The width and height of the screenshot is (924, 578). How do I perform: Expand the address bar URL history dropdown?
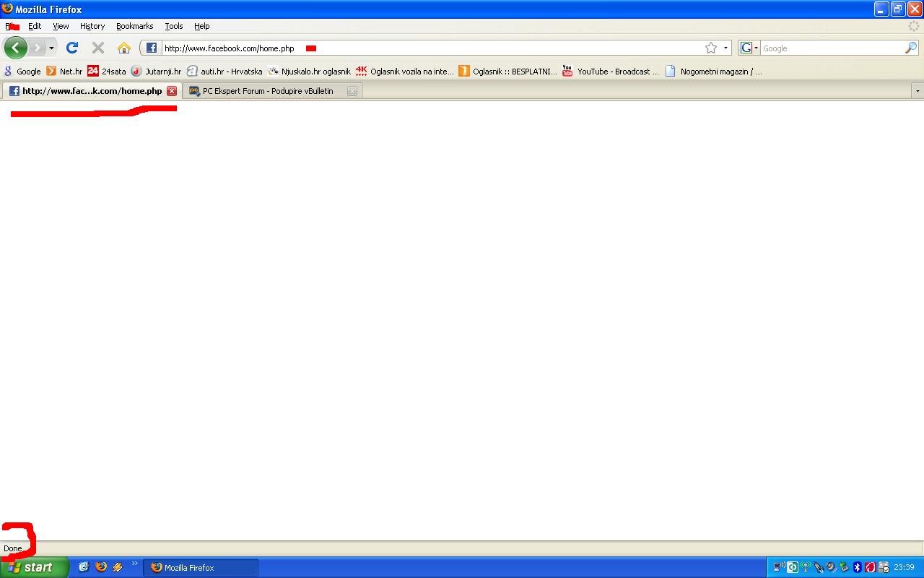tap(725, 48)
